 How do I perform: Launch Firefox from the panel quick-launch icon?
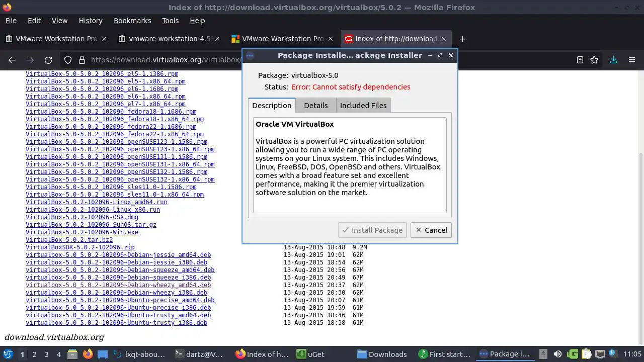coord(88,354)
